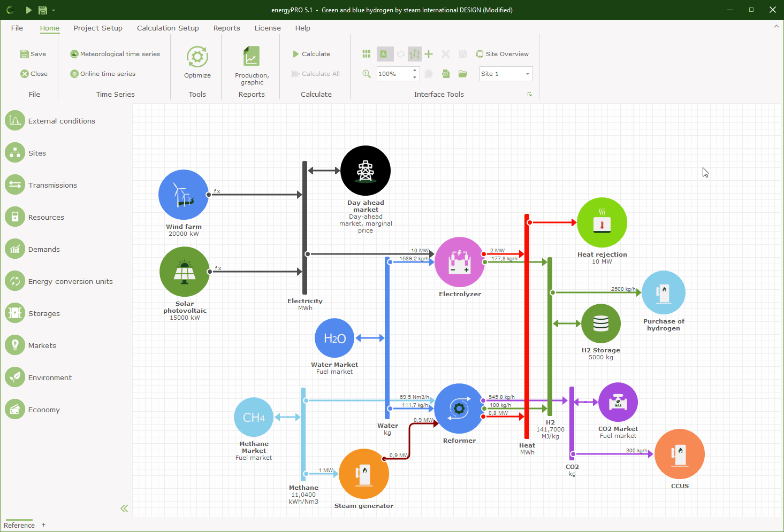Open the File menu
This screenshot has height=532, width=784.
point(17,28)
